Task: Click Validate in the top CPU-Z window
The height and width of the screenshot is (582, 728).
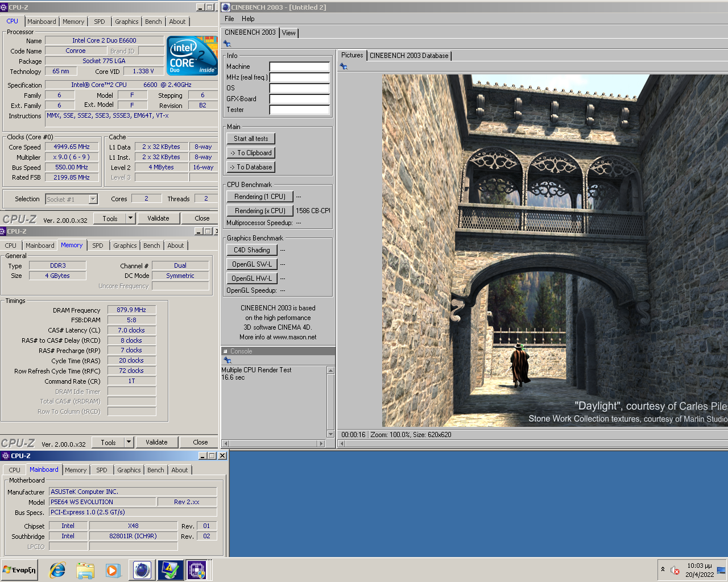Action: [x=158, y=218]
